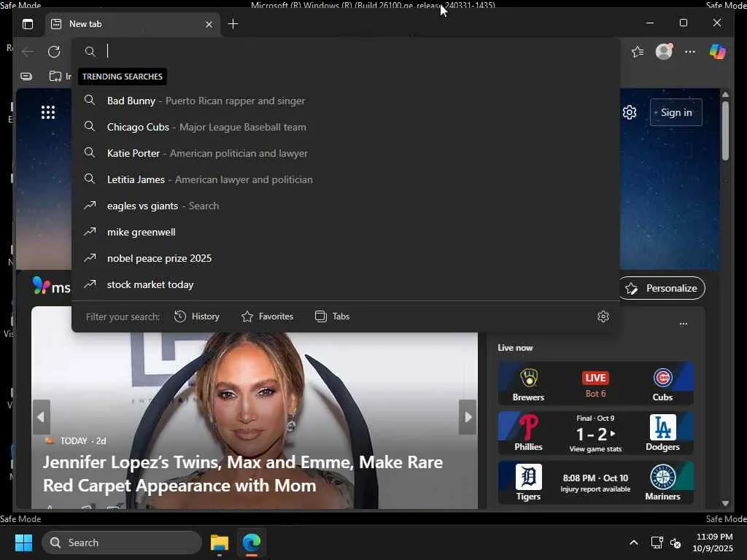This screenshot has height=560, width=747.
Task: Choose eagles vs giants suggestion
Action: 346,206
